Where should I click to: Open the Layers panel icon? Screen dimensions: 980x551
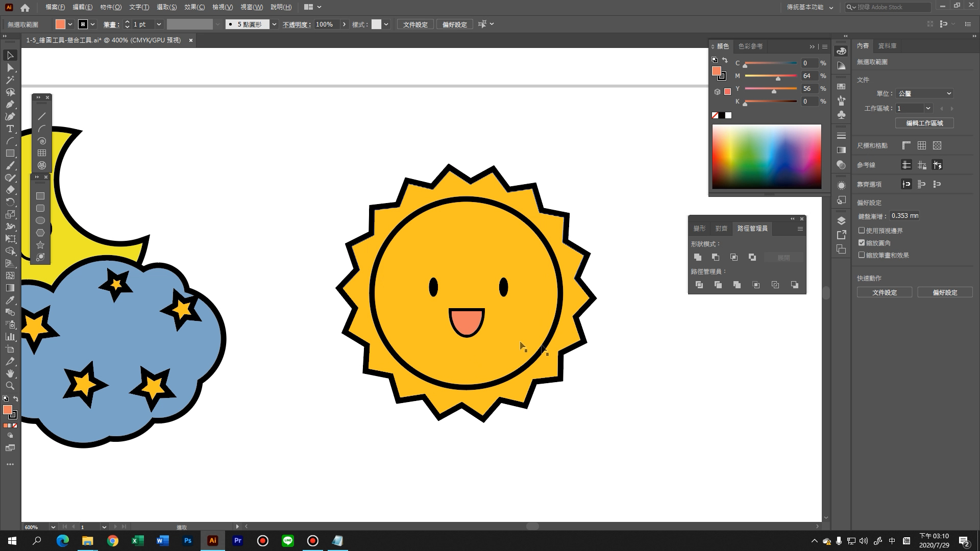pos(841,221)
